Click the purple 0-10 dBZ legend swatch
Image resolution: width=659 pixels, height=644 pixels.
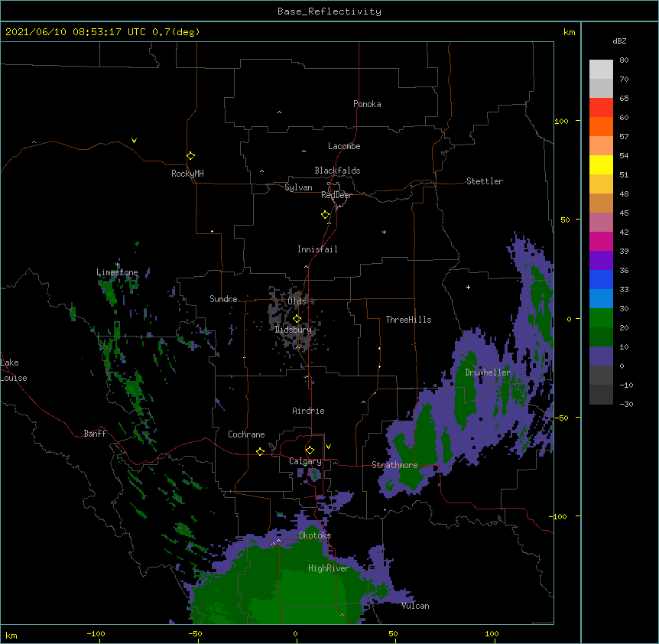click(601, 356)
